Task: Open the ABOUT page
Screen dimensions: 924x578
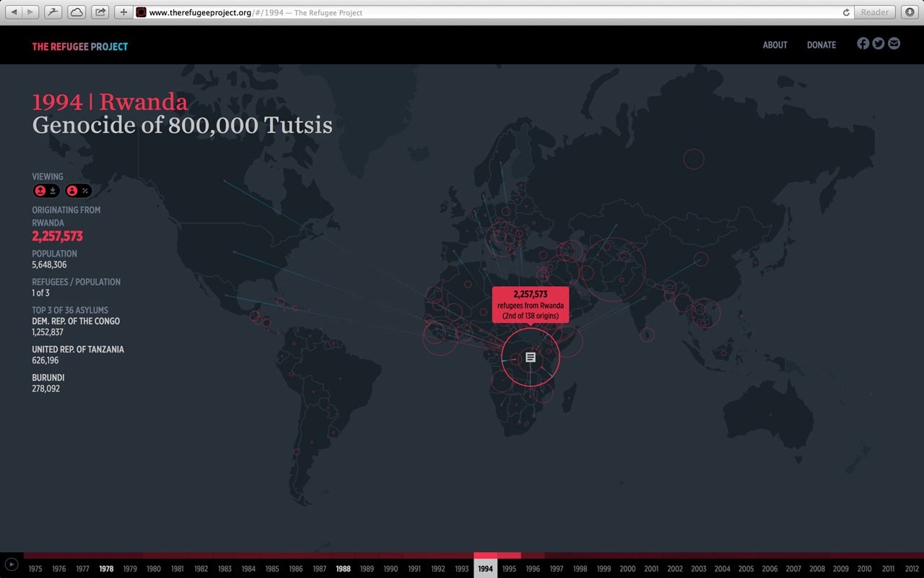Action: (x=775, y=45)
